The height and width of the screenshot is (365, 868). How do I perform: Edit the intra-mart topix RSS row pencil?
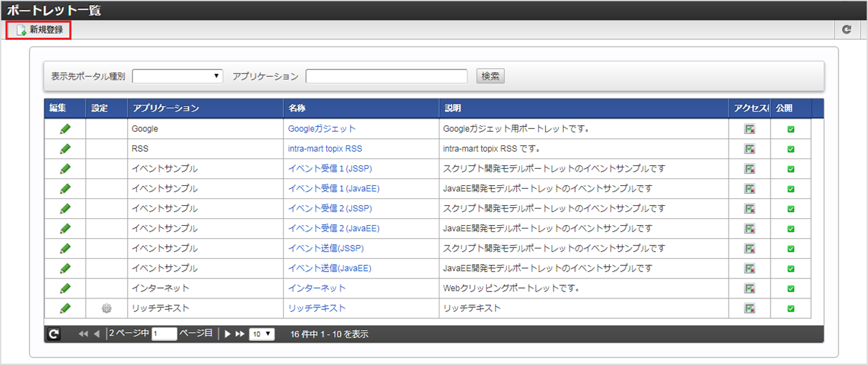click(x=65, y=148)
